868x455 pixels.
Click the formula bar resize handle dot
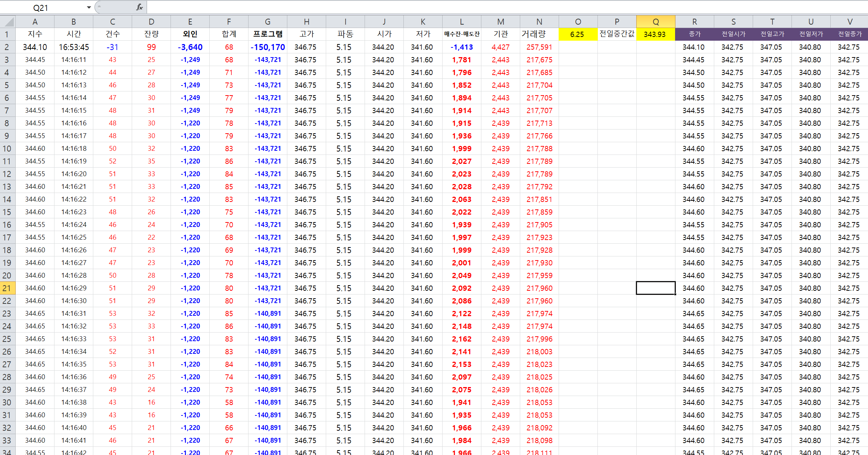99,7
